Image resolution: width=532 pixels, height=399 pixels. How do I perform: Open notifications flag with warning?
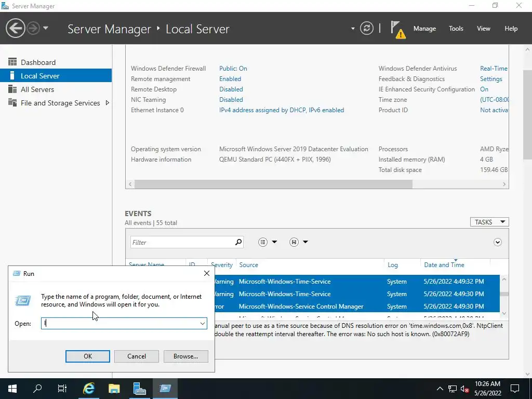point(397,29)
